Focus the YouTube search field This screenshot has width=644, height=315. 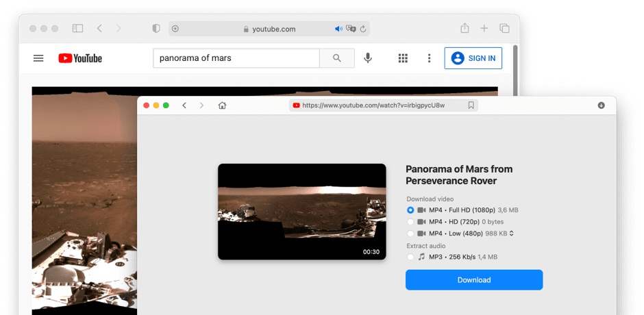click(236, 58)
